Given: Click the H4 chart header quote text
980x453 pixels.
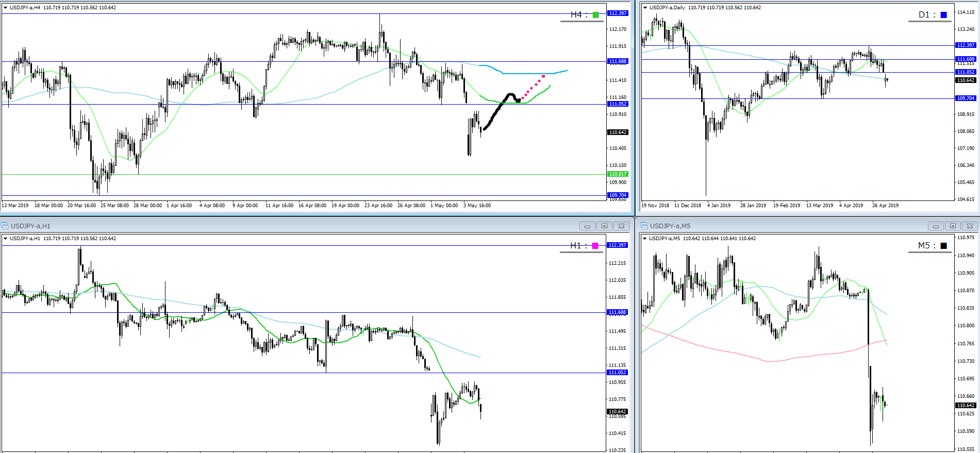Looking at the screenshot, I should [63, 8].
